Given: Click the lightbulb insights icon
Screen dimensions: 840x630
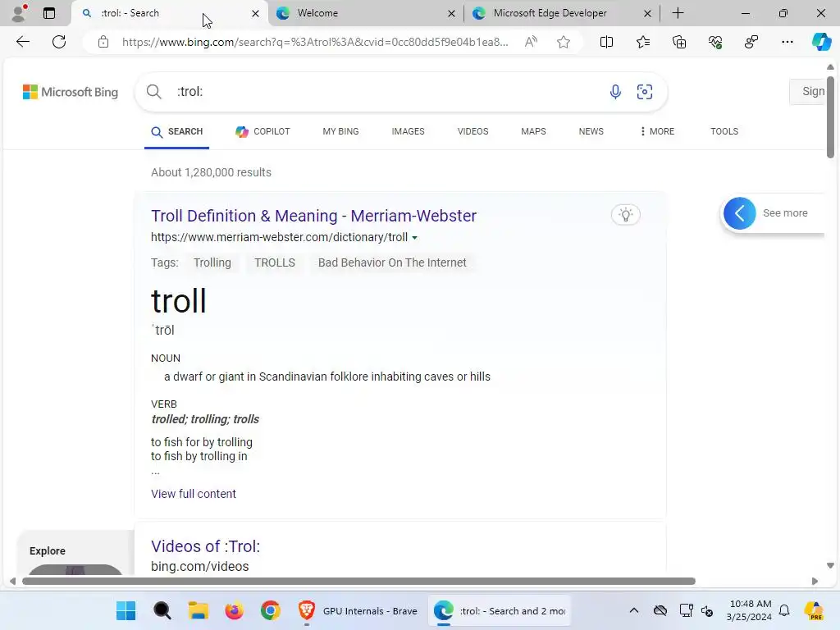Looking at the screenshot, I should click(x=626, y=215).
